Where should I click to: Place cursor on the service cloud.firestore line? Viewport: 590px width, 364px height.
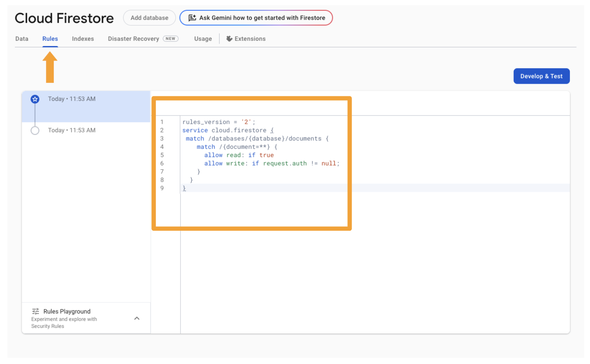tap(228, 131)
